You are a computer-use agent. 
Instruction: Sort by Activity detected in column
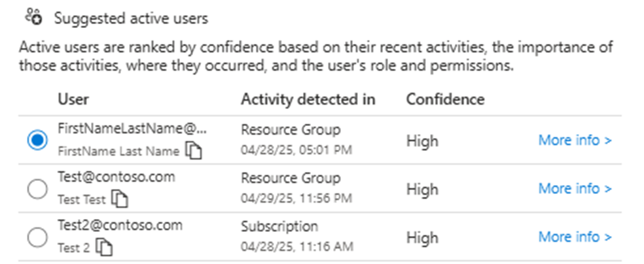tap(308, 99)
